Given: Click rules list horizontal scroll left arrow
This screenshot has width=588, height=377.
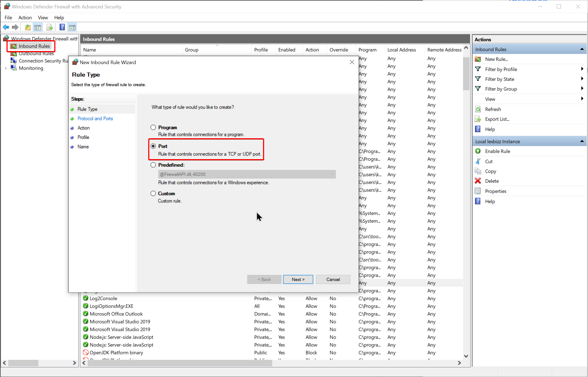Looking at the screenshot, I should coord(84,363).
